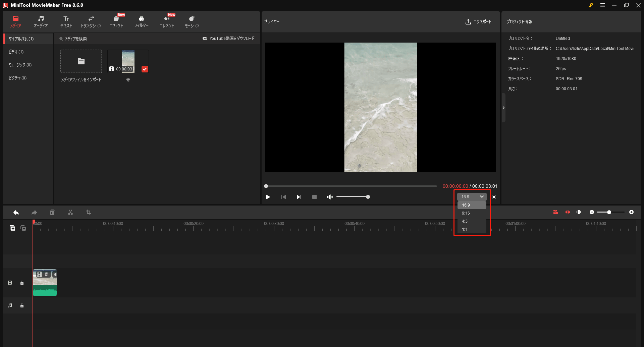Click the beach video thumbnail in media library

pyautogui.click(x=128, y=61)
